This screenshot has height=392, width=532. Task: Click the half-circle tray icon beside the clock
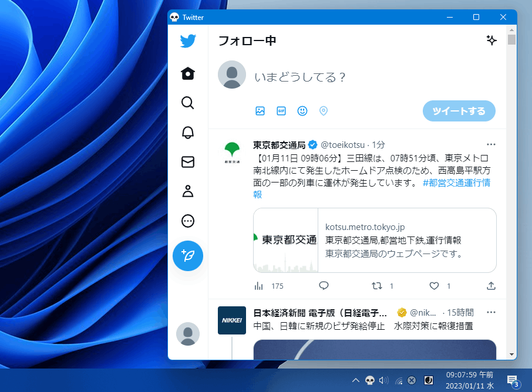429,380
